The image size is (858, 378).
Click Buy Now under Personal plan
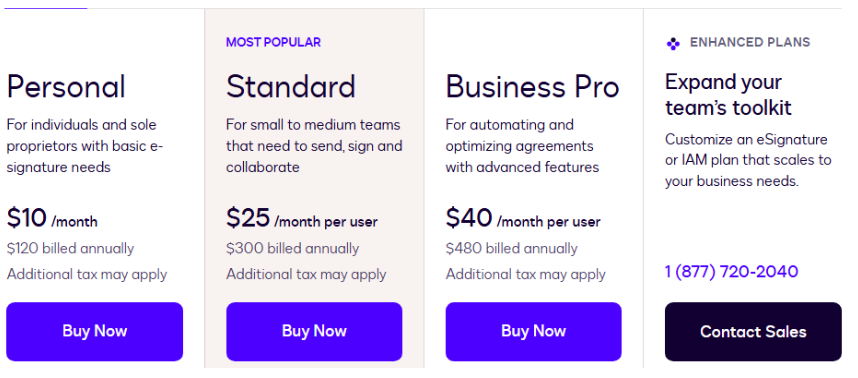95,332
